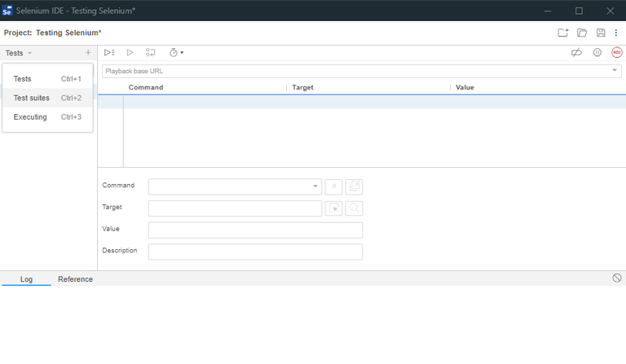
Task: Click the Command column header
Action: [x=146, y=87]
